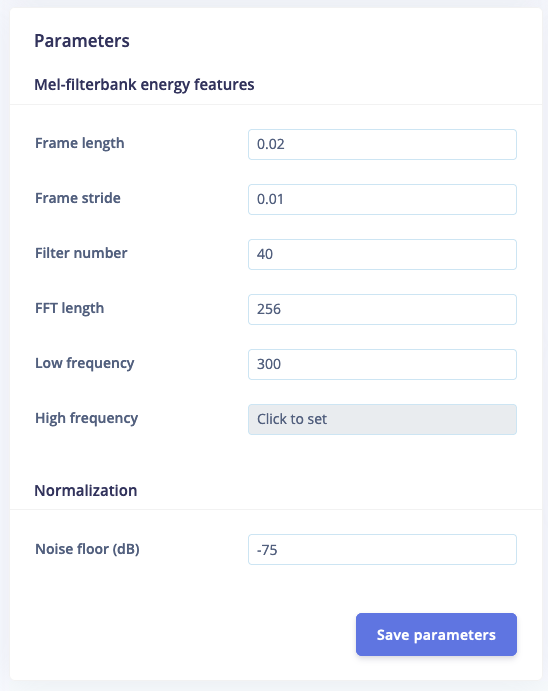548x691 pixels.
Task: Click the divider under Mel-filterbank energy features
Action: [276, 105]
